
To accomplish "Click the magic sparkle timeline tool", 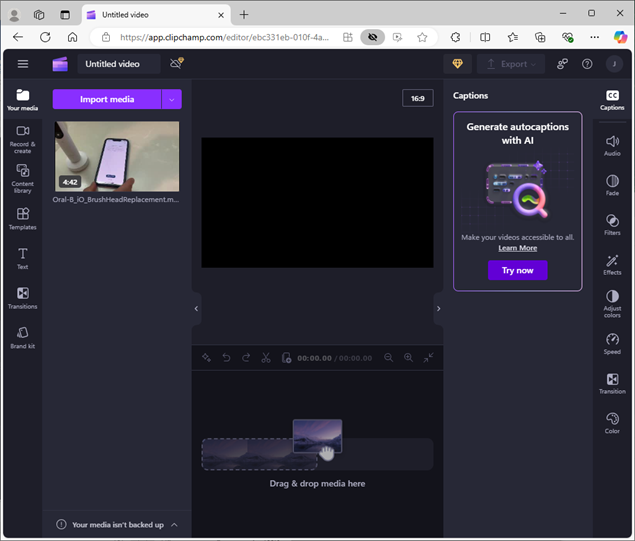I will pyautogui.click(x=207, y=358).
